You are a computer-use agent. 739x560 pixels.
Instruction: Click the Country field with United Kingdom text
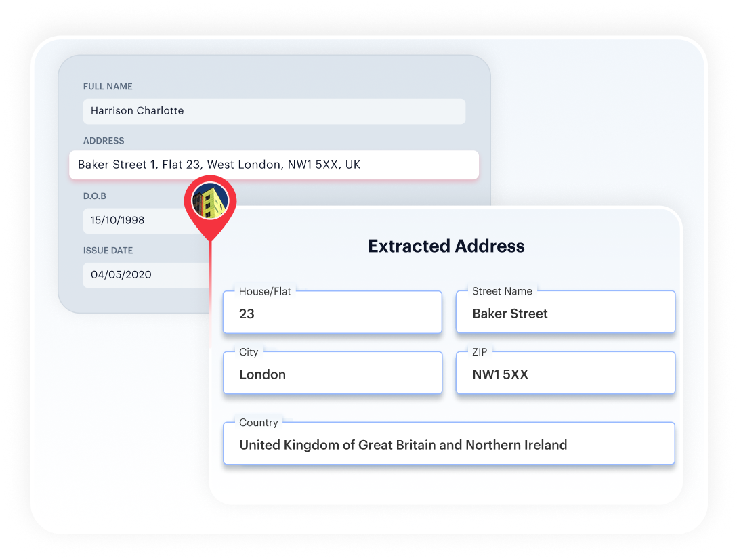click(448, 444)
